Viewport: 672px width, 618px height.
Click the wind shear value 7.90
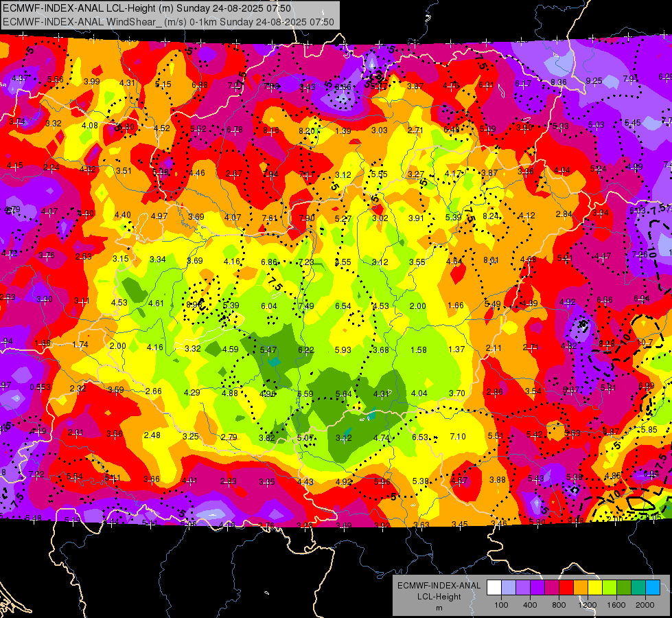[307, 218]
